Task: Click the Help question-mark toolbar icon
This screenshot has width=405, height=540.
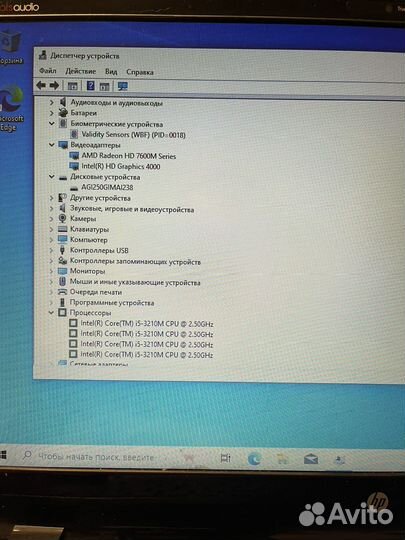Action: pyautogui.click(x=90, y=86)
